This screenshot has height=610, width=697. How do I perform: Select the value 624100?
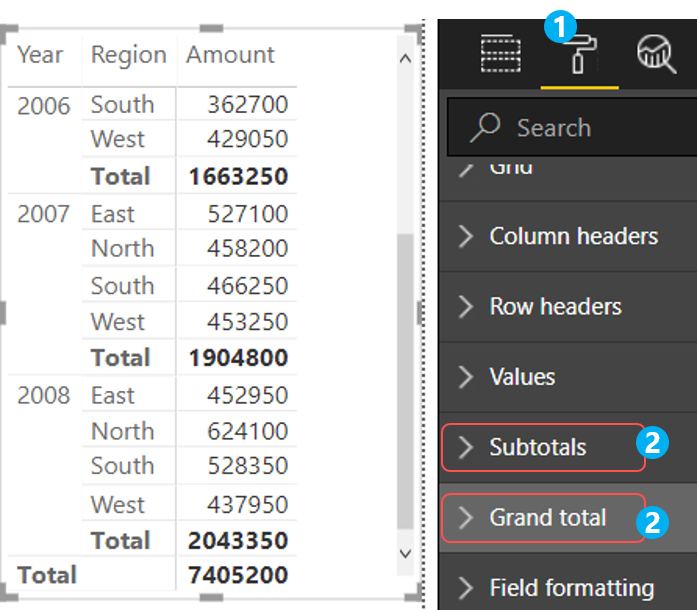248,431
